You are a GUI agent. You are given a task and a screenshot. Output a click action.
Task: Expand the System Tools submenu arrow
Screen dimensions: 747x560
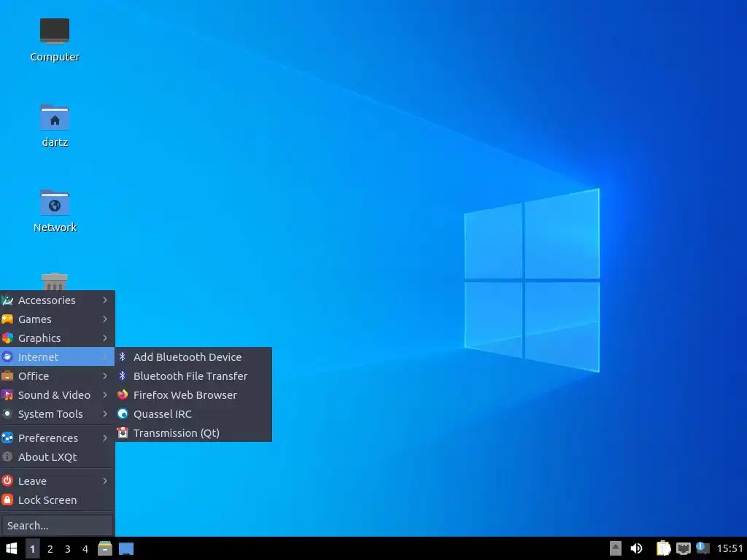point(105,414)
